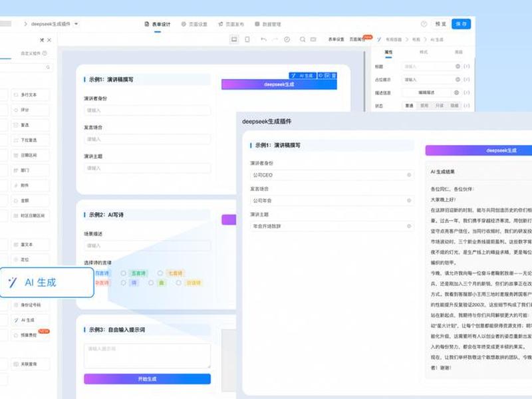532x399 pixels.
Task: Clear the 年会开场致辞 field in preview window
Action: click(409, 226)
